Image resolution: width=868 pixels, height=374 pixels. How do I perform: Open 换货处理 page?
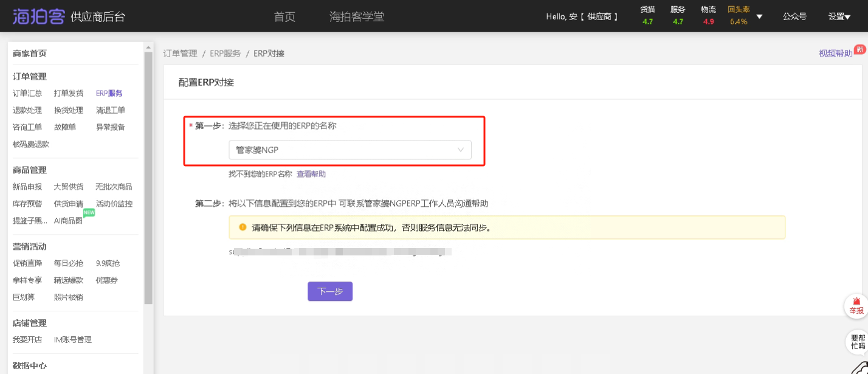[x=69, y=110]
